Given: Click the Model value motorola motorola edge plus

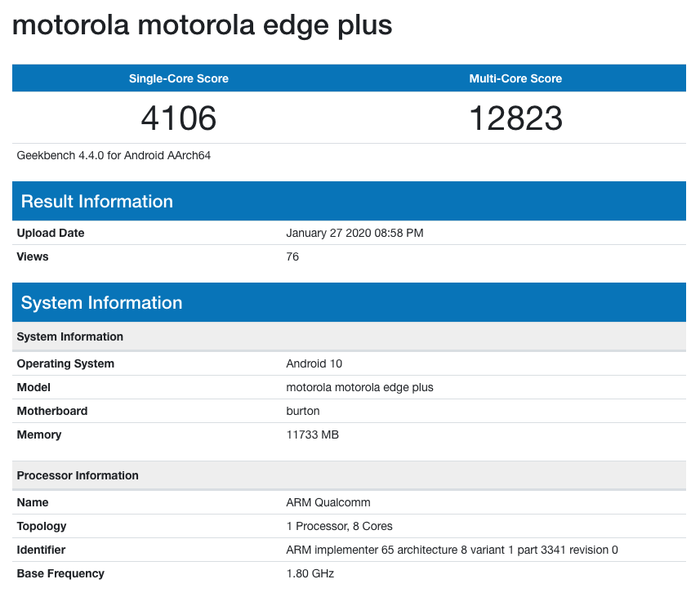Looking at the screenshot, I should point(360,387).
